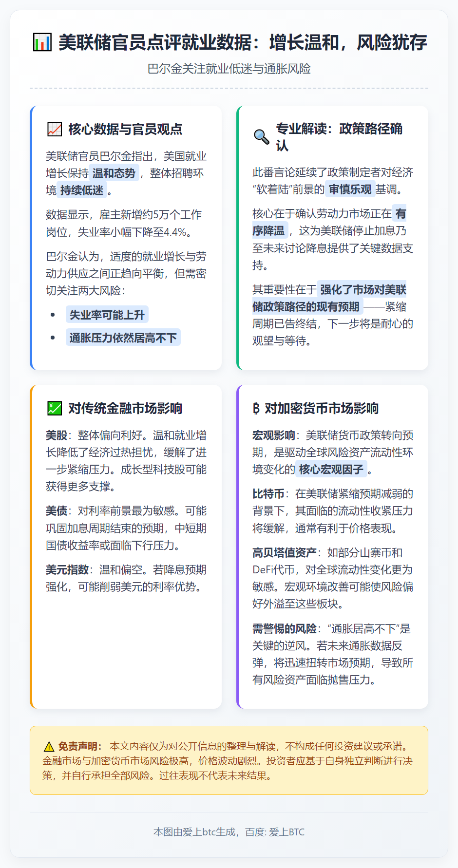Click the footer text 本图由爱上btc生成

point(194,832)
